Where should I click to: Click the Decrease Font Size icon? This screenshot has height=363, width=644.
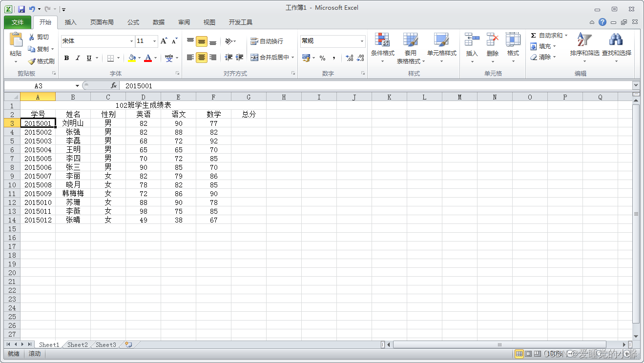coord(174,41)
